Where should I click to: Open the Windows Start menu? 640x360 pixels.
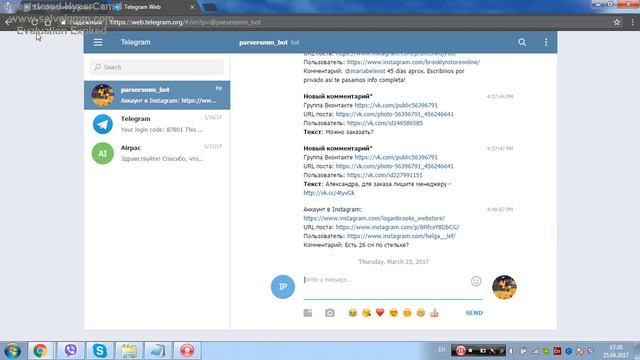click(12, 351)
